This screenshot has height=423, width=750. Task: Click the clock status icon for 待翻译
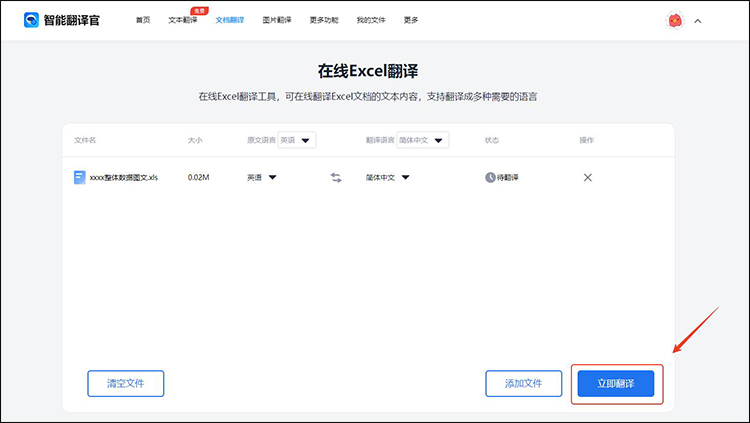[490, 178]
